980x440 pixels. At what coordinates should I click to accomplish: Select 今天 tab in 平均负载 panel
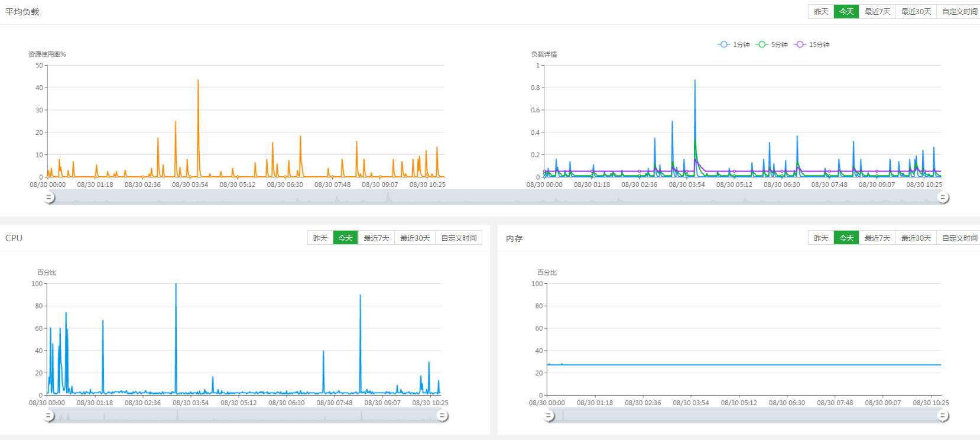[x=846, y=12]
